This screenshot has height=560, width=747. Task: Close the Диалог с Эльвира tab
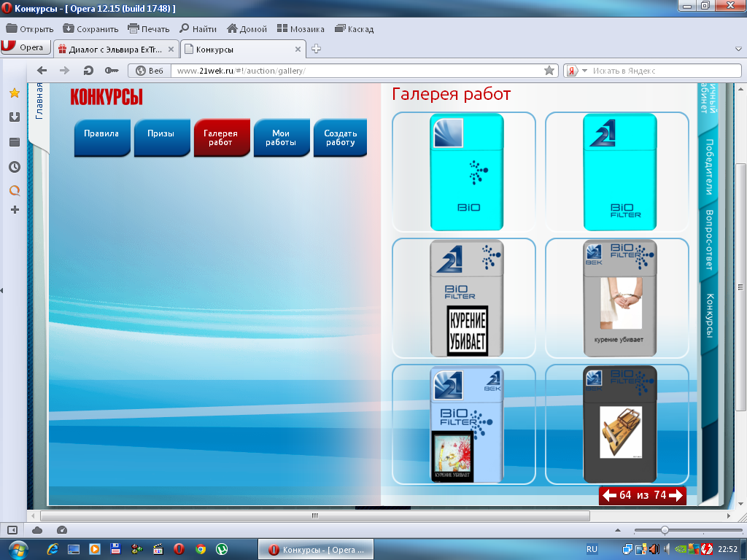[x=171, y=49]
